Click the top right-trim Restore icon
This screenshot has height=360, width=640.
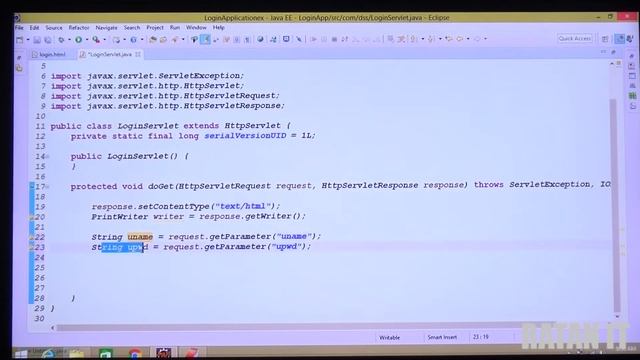coord(632,56)
